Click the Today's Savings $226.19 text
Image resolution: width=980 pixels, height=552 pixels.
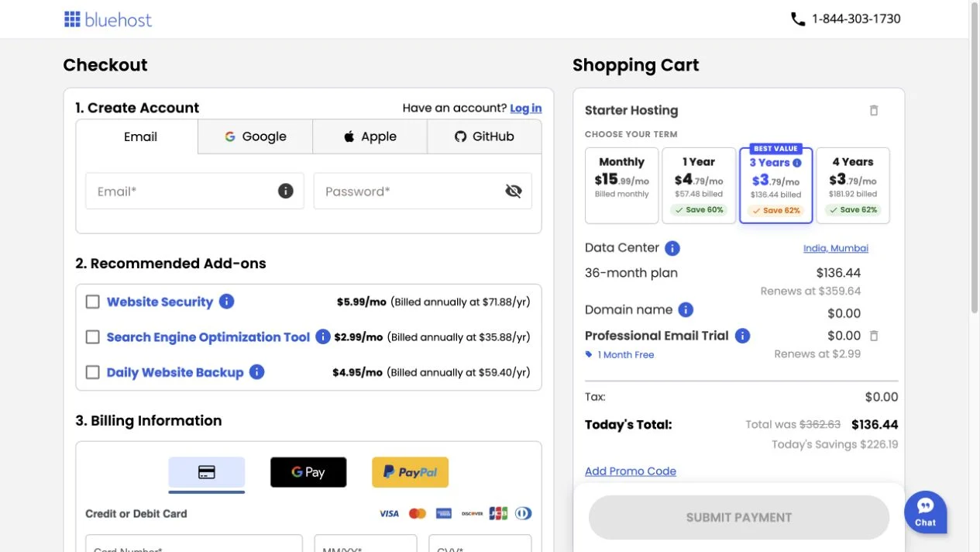coord(835,444)
